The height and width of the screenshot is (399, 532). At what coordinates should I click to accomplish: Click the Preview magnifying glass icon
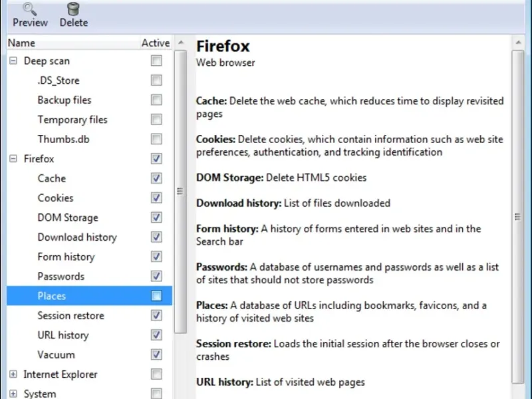tap(30, 9)
